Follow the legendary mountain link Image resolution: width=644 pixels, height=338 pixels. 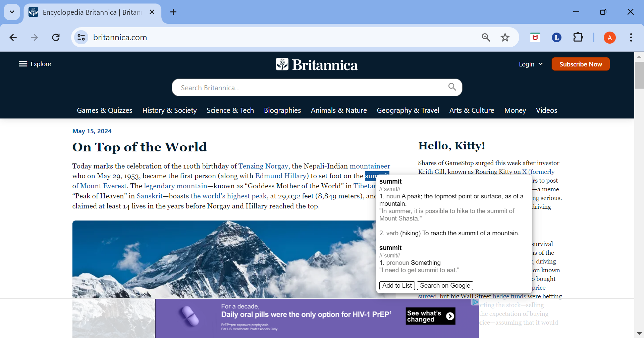click(175, 186)
